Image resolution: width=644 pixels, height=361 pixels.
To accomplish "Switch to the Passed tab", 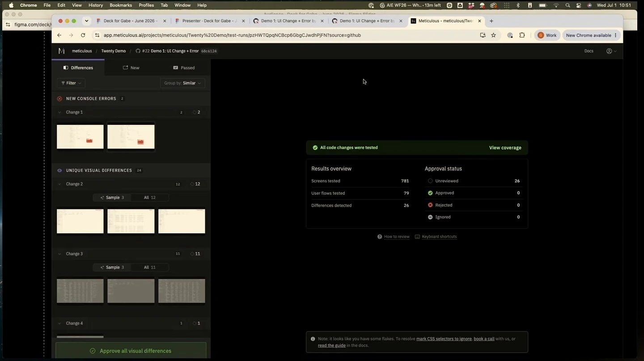I will point(184,68).
